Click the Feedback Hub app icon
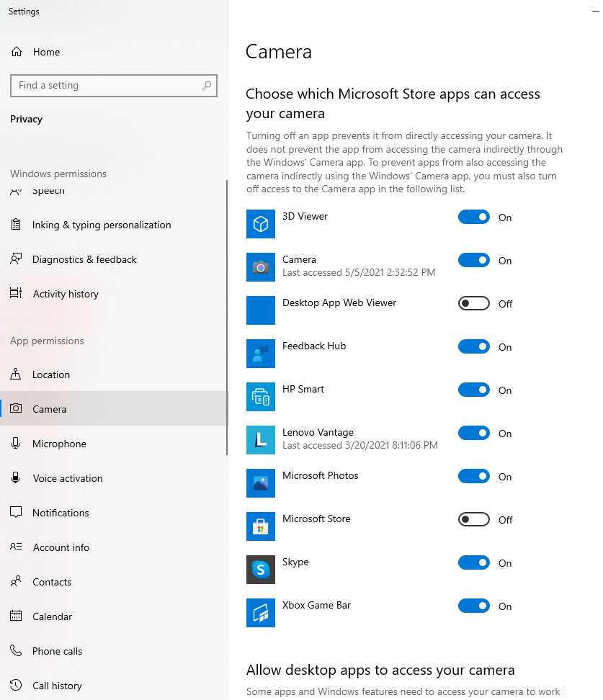This screenshot has width=603, height=700. click(260, 354)
